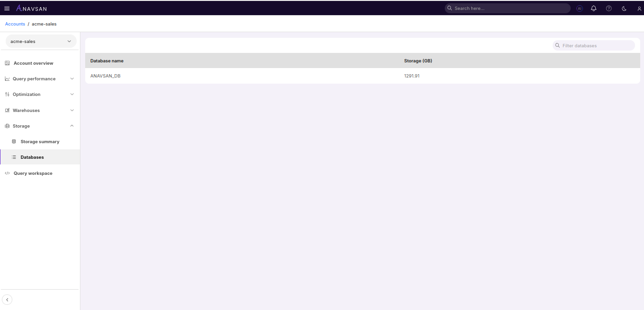Image resolution: width=644 pixels, height=310 pixels.
Task: Open the user profile icon
Action: pos(639,8)
